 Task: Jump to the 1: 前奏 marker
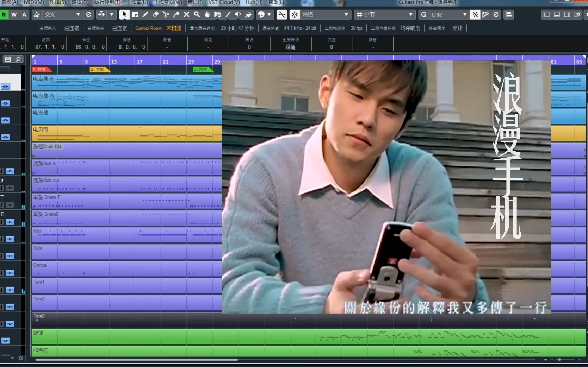tap(42, 70)
